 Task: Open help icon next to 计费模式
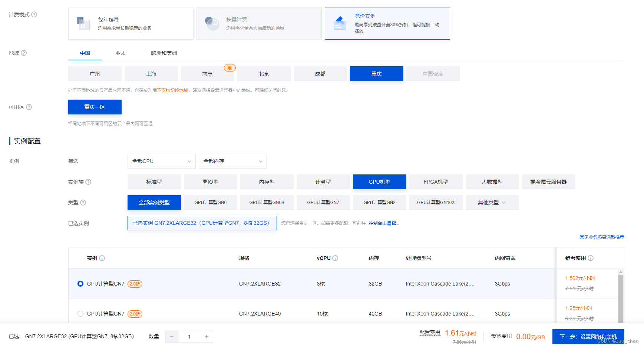point(34,14)
